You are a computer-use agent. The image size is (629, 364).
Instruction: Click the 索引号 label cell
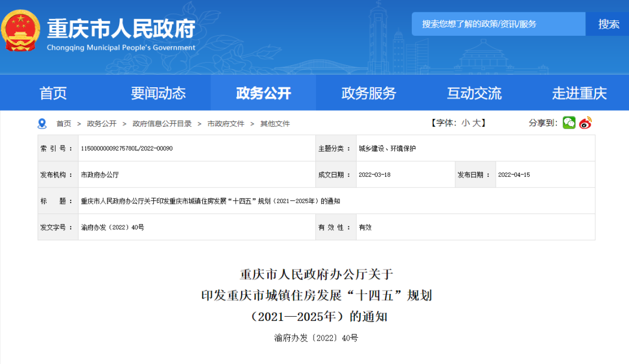pyautogui.click(x=58, y=149)
